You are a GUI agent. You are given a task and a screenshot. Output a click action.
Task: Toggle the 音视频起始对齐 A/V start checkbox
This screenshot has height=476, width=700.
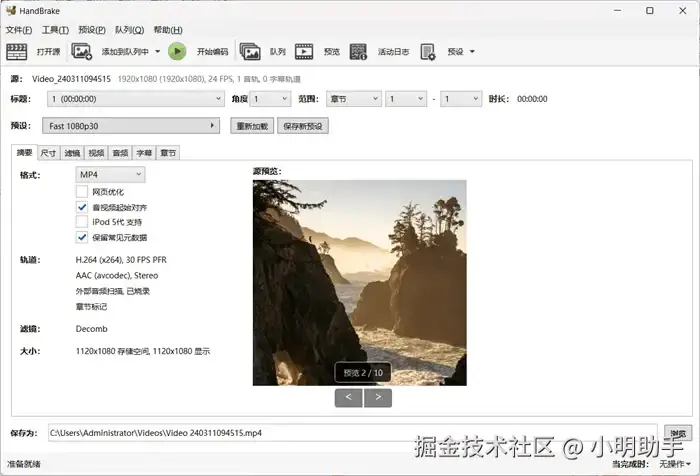click(x=82, y=207)
